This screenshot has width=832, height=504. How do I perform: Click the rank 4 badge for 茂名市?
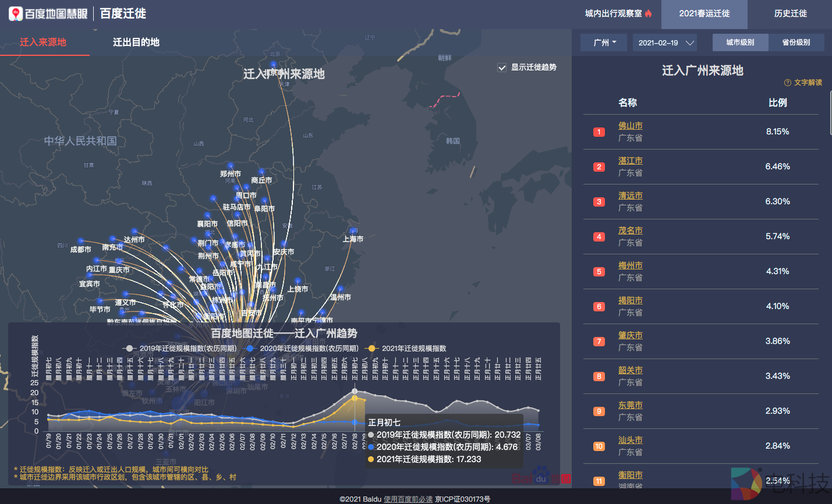pyautogui.click(x=599, y=237)
